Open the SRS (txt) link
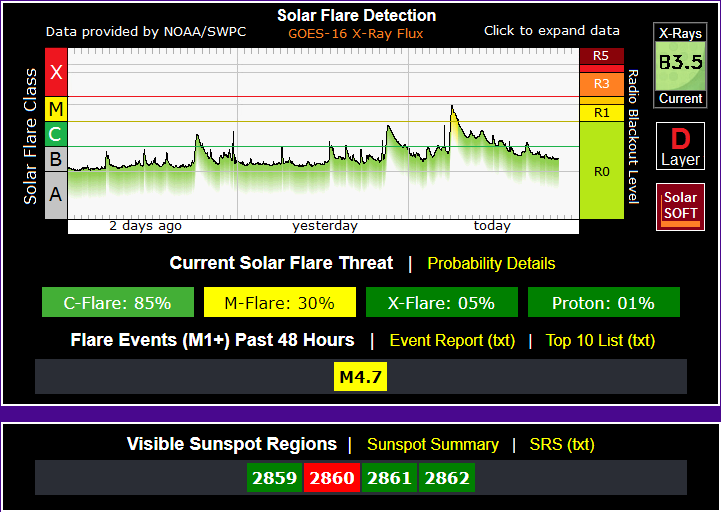The image size is (721, 512). [x=561, y=444]
